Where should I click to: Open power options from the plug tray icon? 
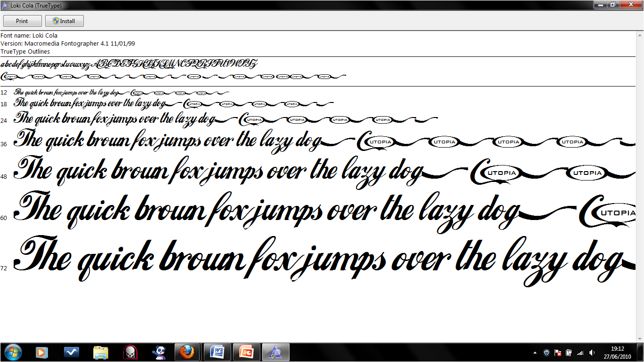(568, 352)
